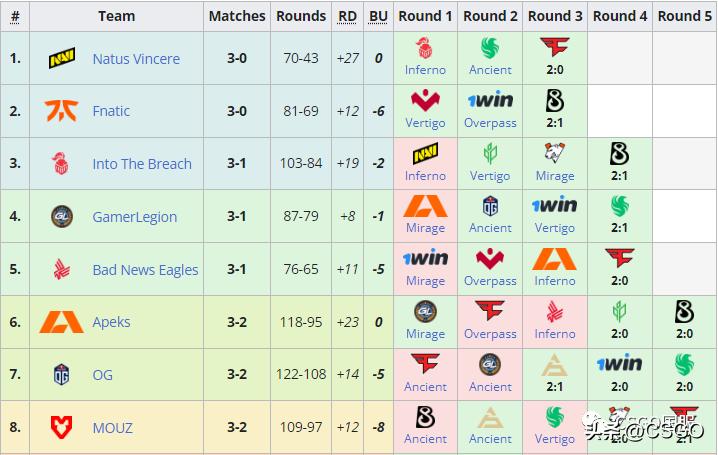Open the MOUZ team link
718x455 pixels.
113,428
